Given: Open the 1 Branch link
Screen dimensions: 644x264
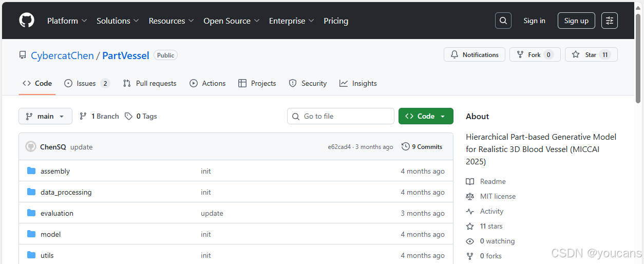Looking at the screenshot, I should click(x=99, y=116).
